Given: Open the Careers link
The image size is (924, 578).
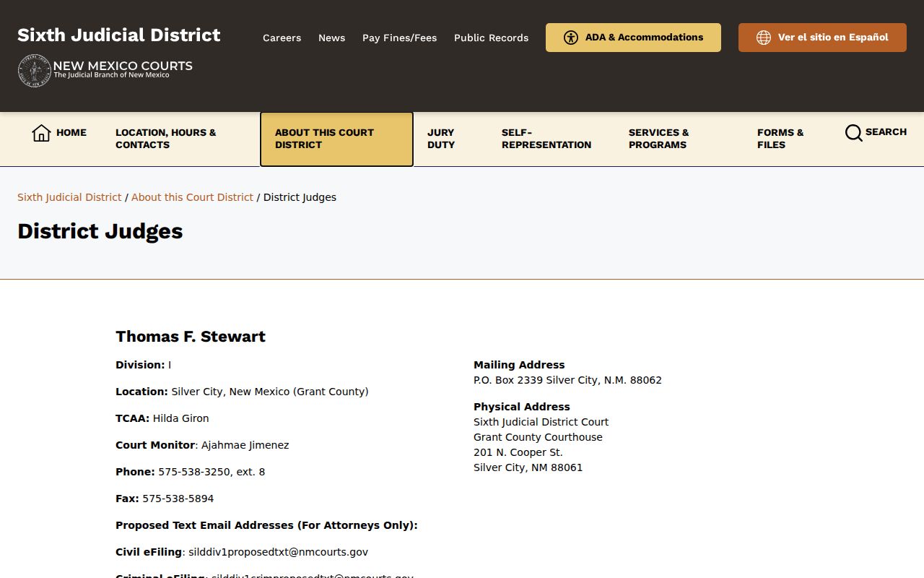Looking at the screenshot, I should click(282, 38).
